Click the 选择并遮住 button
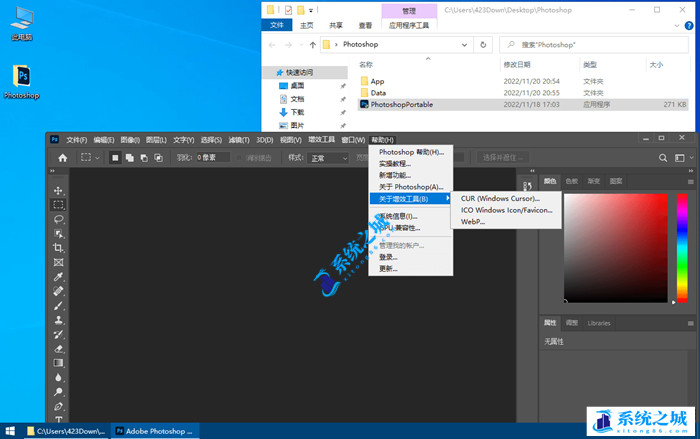 502,158
